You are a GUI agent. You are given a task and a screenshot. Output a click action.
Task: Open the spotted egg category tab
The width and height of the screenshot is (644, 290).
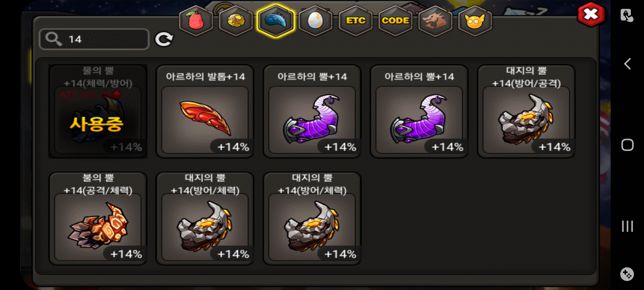click(315, 21)
